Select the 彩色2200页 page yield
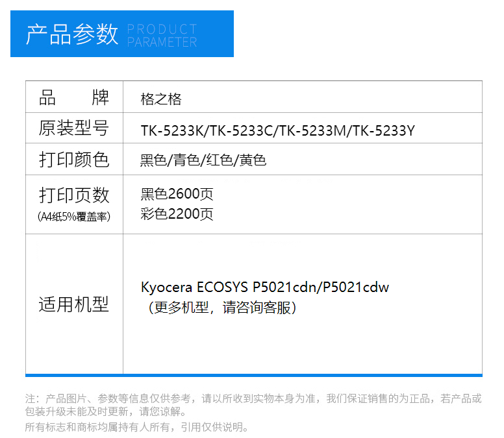Viewport: 504px width, 438px height. [x=177, y=214]
